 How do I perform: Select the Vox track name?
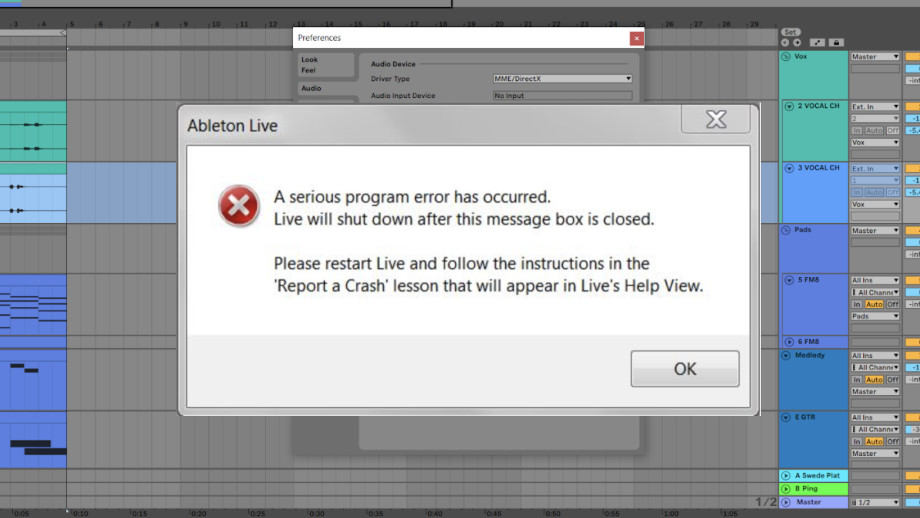[x=801, y=57]
